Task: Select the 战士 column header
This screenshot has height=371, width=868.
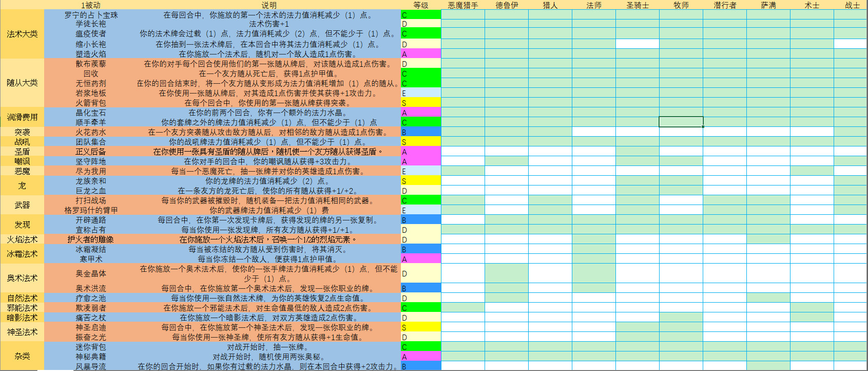Action: coord(852,5)
